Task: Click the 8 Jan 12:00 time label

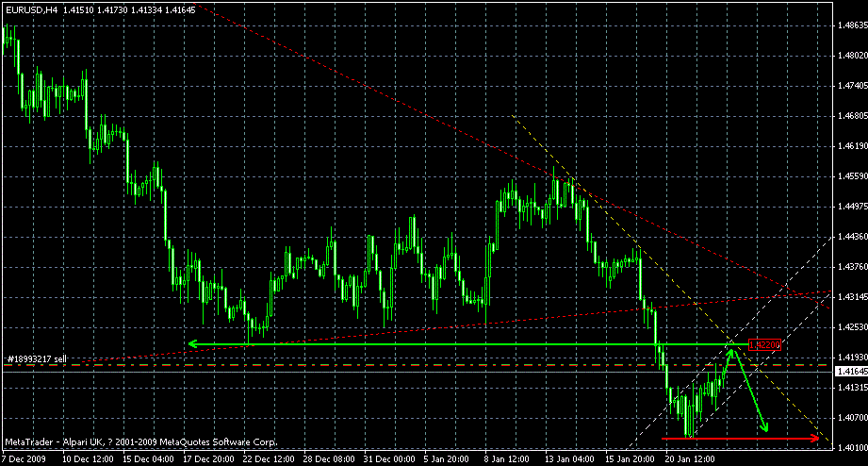Action: click(506, 459)
